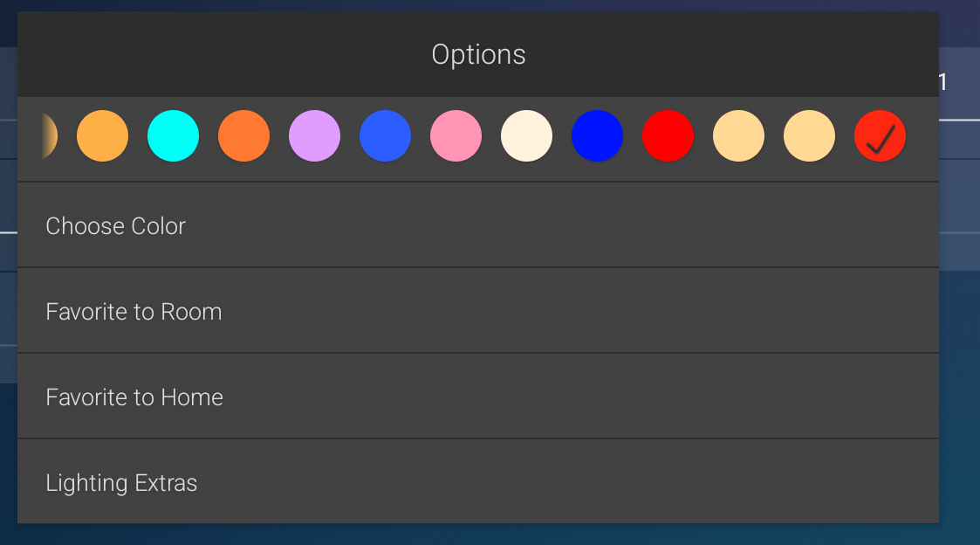Choose the peach swatch beside the checked swatch
The width and height of the screenshot is (980, 545).
(809, 136)
